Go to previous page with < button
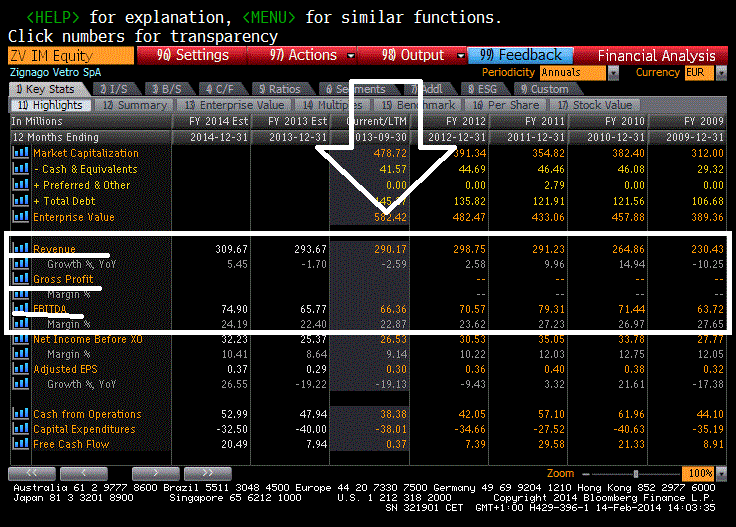Viewport: 736px width, 527px height. click(84, 473)
